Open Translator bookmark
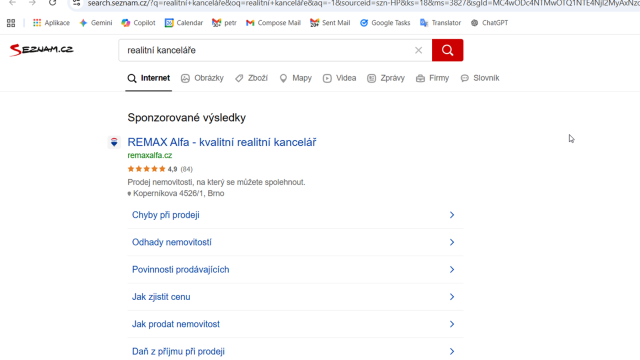640x360 pixels. tap(440, 23)
